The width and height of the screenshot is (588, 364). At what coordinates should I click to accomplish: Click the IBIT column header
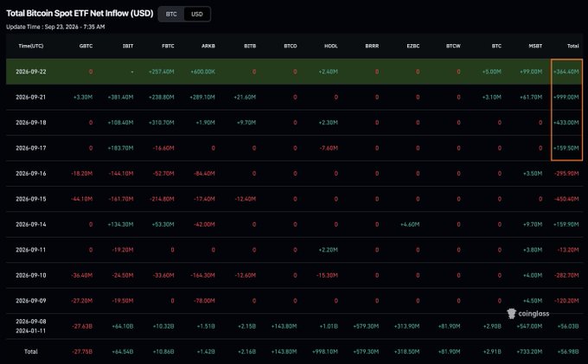coord(128,46)
